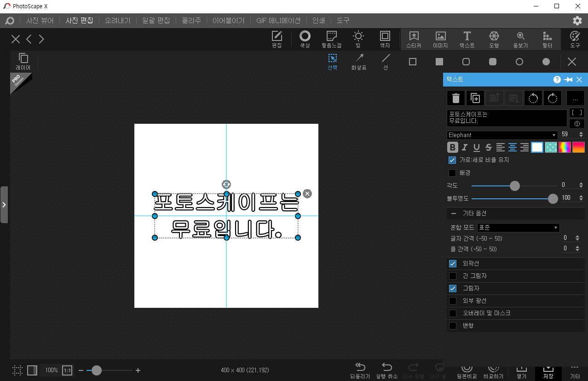Image resolution: width=588 pixels, height=381 pixels.
Task: Open the 빛 light effects tool
Action: point(358,39)
